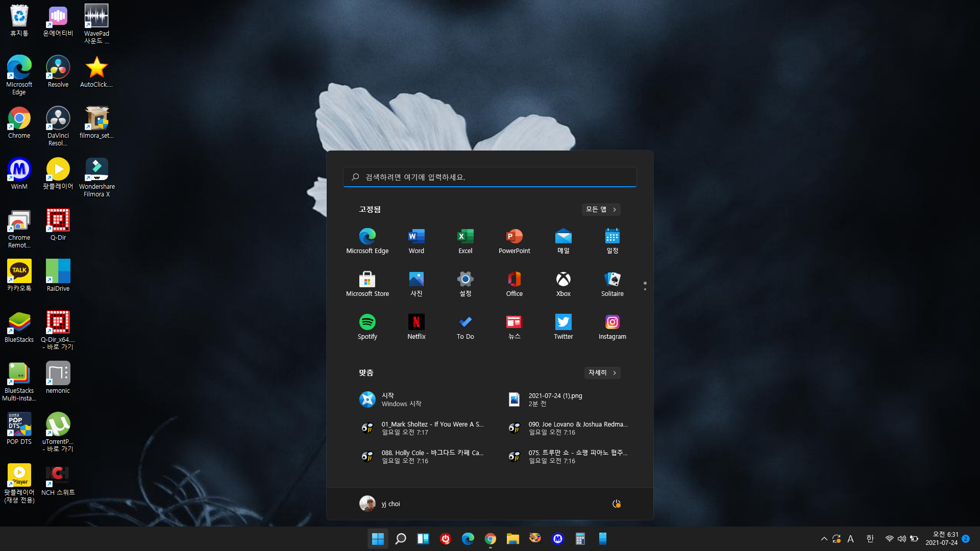980x551 pixels.
Task: Open Microsoft Edge from the taskbar
Action: [x=468, y=539]
